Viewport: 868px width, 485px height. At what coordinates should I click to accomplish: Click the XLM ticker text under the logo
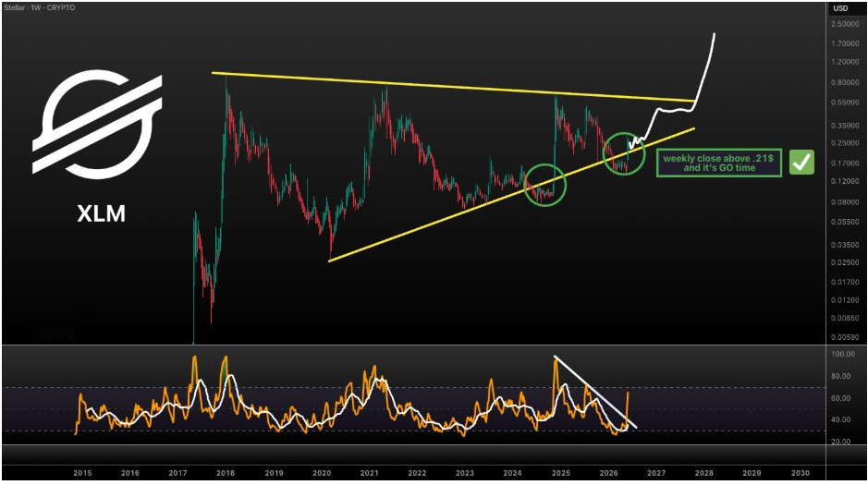102,213
